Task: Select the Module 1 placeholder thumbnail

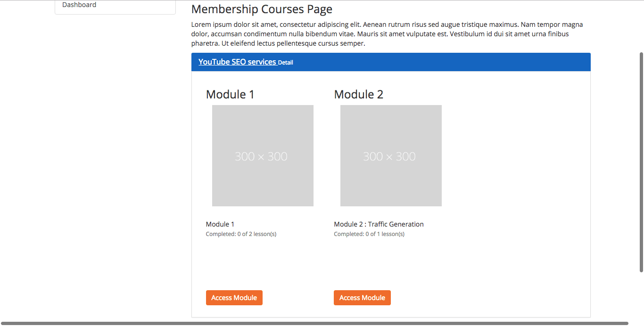Action: [x=263, y=155]
